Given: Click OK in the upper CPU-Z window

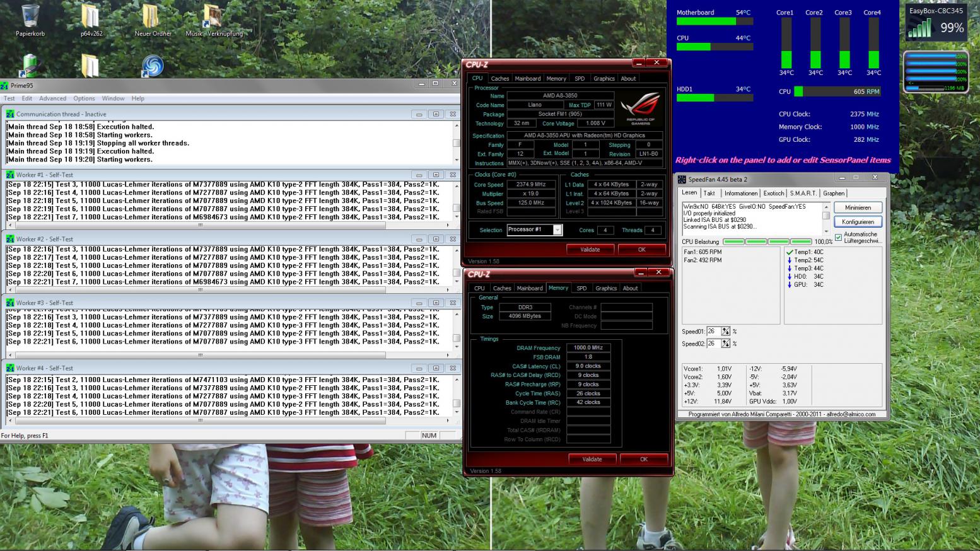Looking at the screenshot, I should [x=642, y=250].
